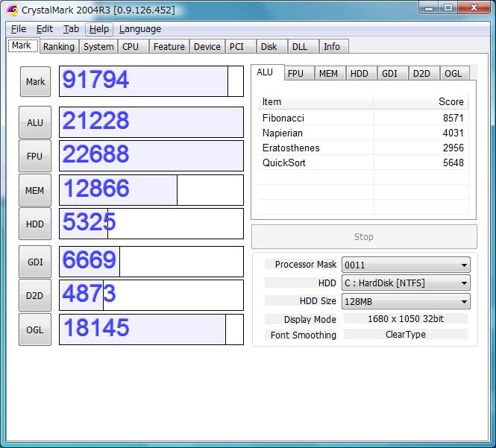496x448 pixels.
Task: Select the Napierian row
Action: [x=363, y=133]
